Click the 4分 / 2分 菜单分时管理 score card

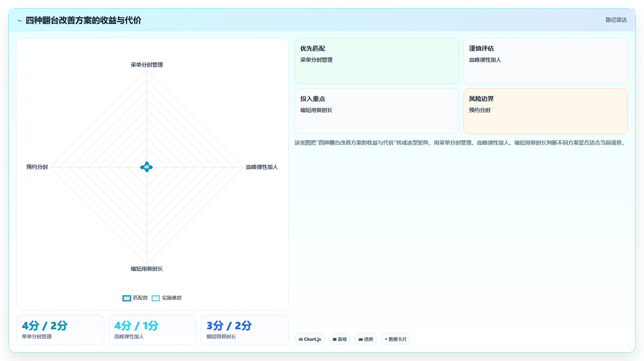(60, 330)
